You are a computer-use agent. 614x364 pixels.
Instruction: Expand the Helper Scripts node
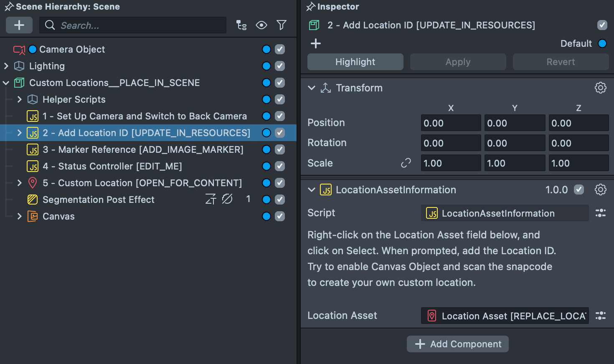(x=19, y=99)
